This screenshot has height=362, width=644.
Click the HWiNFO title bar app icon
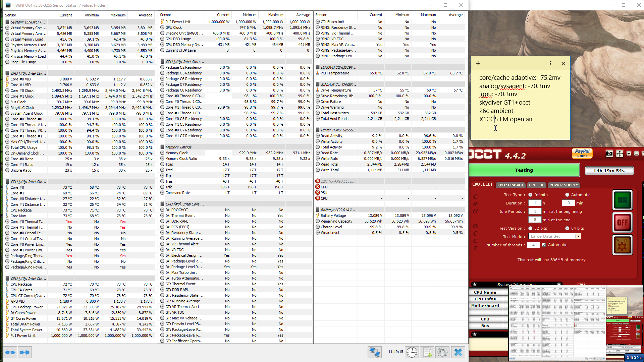[8, 5]
